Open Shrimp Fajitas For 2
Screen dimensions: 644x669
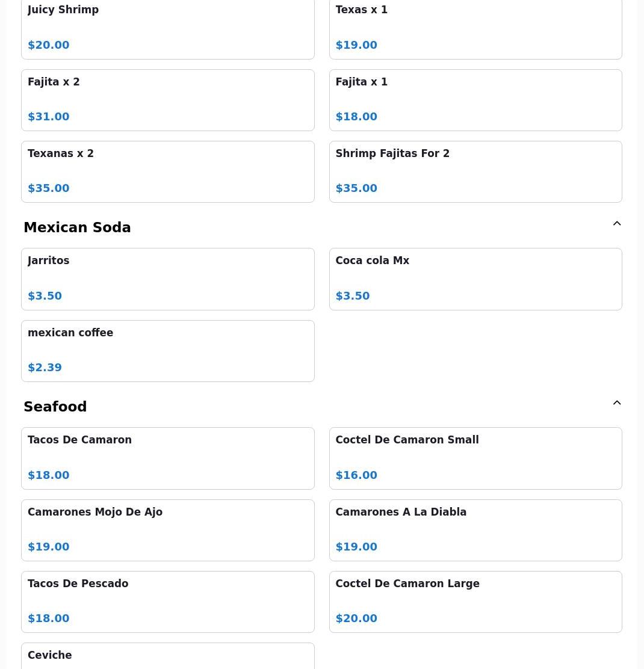coord(475,171)
